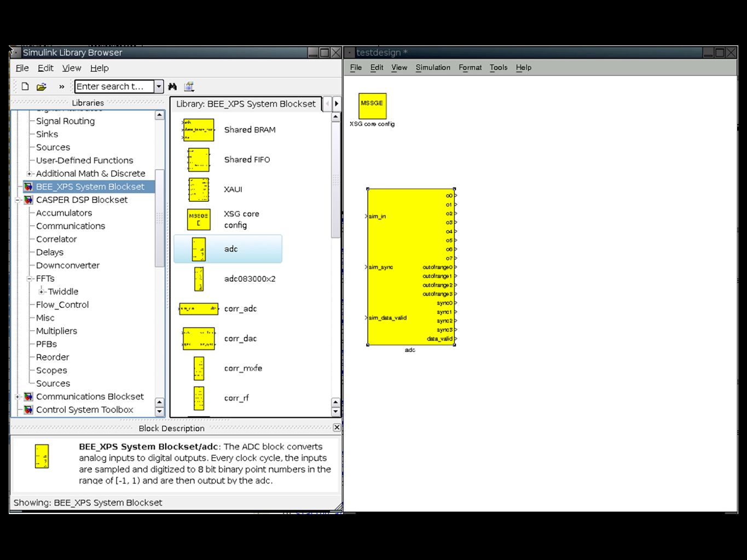Collapse the CASPER DSP Blockset node
The height and width of the screenshot is (560, 747).
coord(18,200)
